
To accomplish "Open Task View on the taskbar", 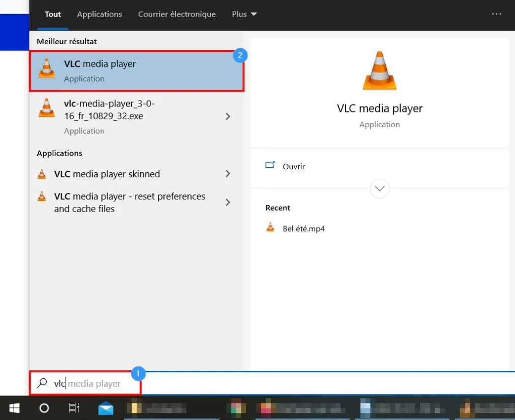I will point(74,408).
